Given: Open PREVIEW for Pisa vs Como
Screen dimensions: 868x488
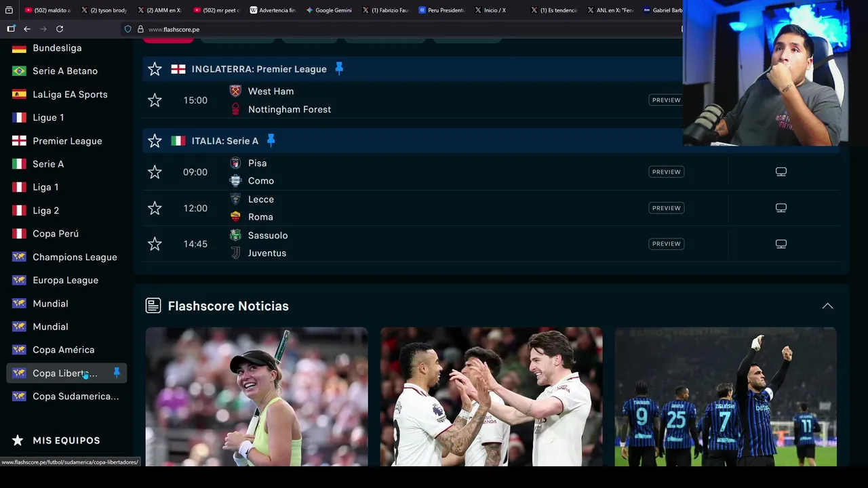Looking at the screenshot, I should click(x=666, y=172).
